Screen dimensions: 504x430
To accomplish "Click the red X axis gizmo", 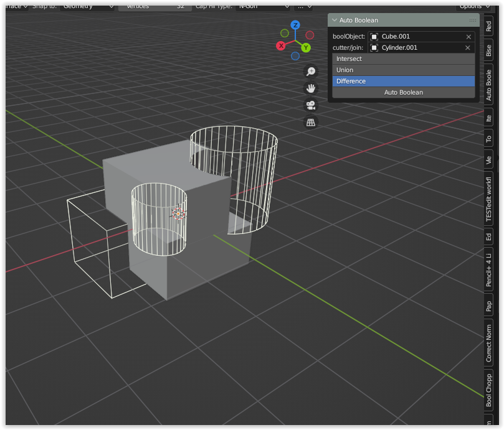I will coord(281,45).
